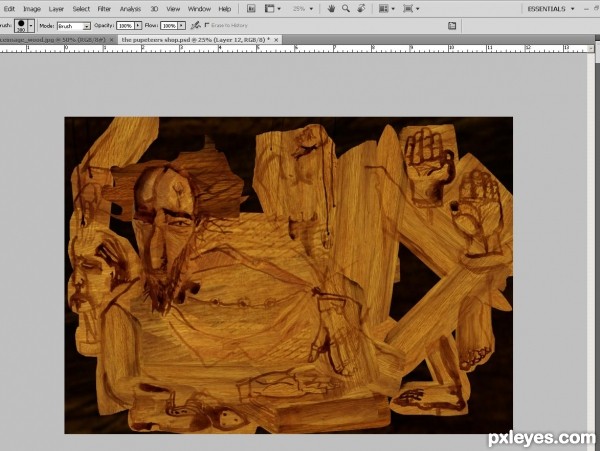
Task: Open the Arrange Documents dropdown
Action: tap(386, 8)
